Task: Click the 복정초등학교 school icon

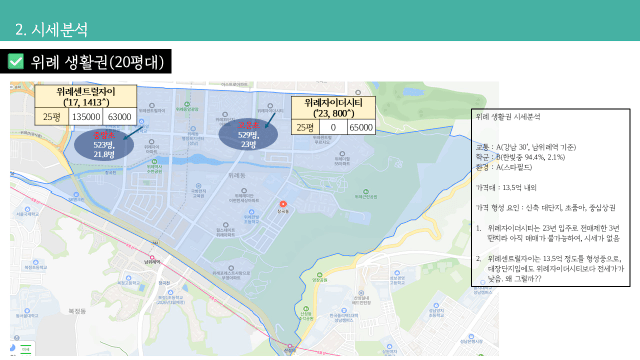Action: click(36, 262)
